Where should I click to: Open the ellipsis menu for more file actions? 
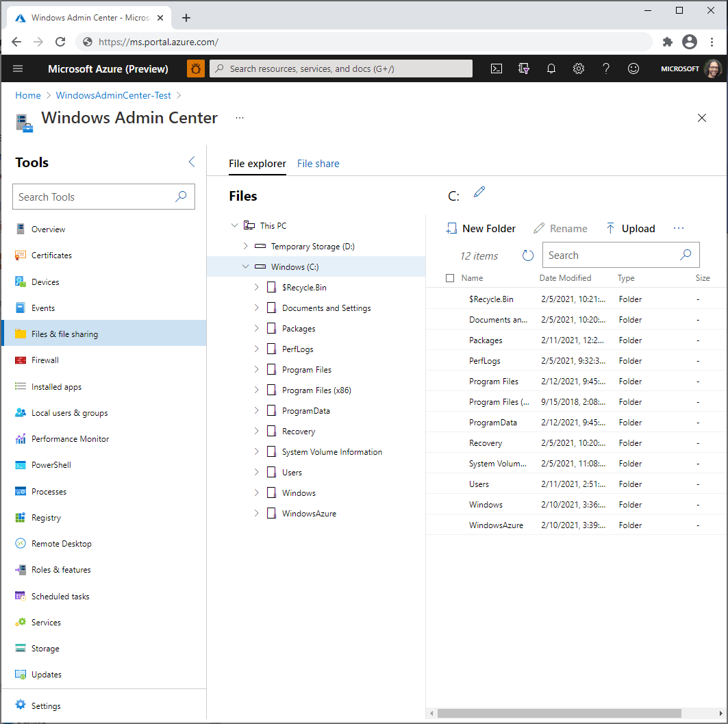tap(679, 228)
